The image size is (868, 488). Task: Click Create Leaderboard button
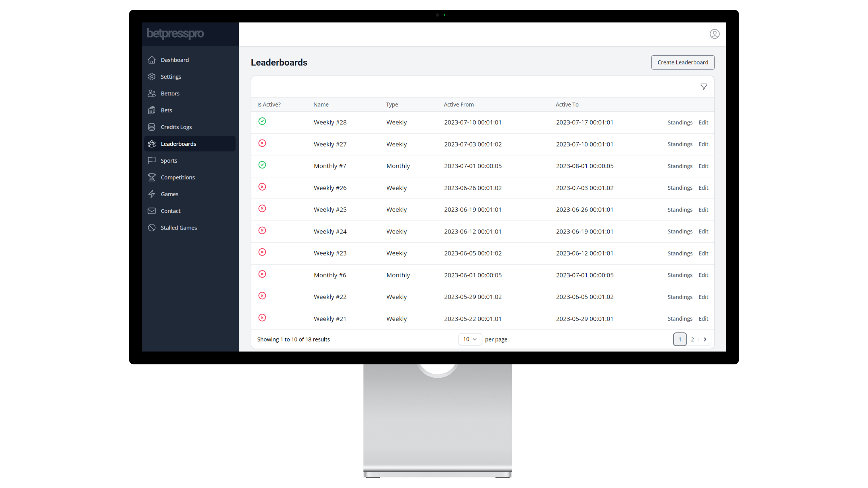(x=682, y=62)
